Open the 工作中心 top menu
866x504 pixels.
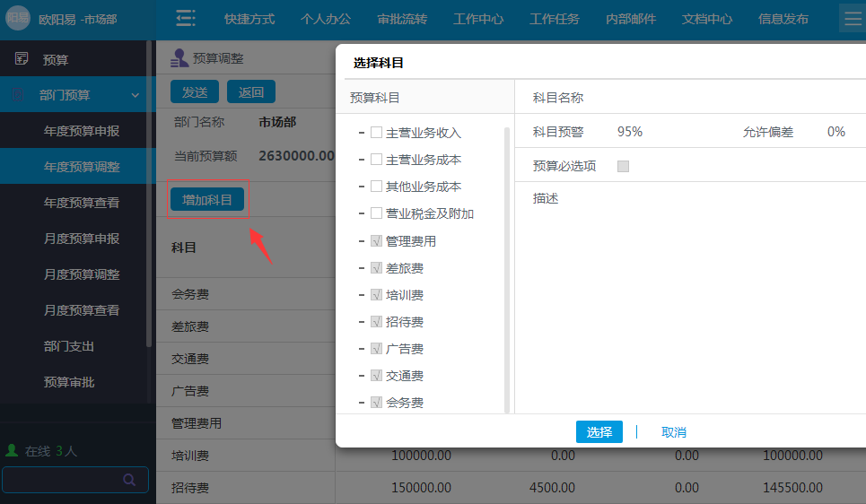[x=477, y=20]
